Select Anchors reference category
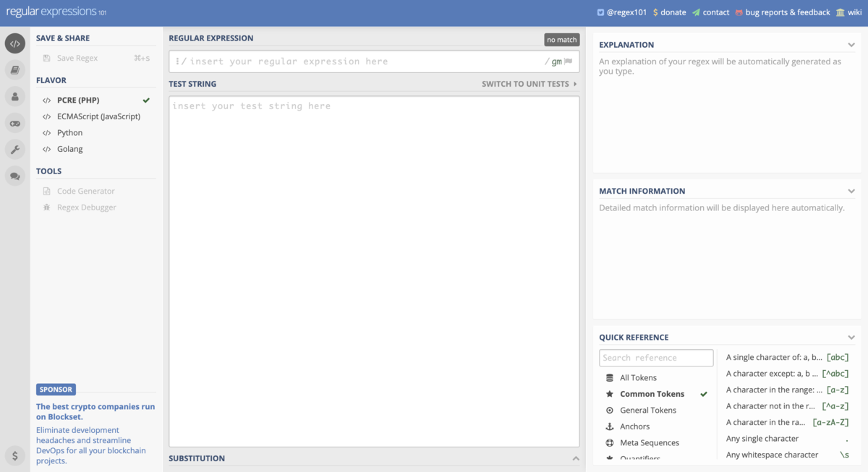The width and height of the screenshot is (868, 472). (657, 426)
